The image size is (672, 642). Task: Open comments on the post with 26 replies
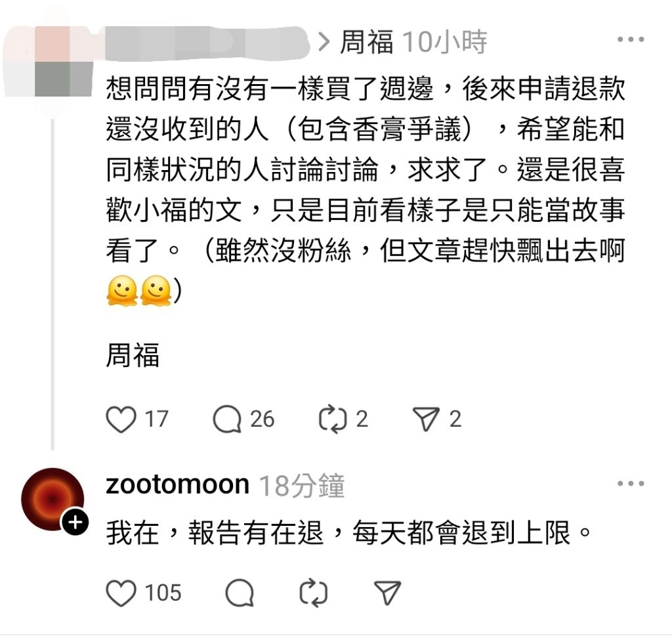[x=227, y=419]
